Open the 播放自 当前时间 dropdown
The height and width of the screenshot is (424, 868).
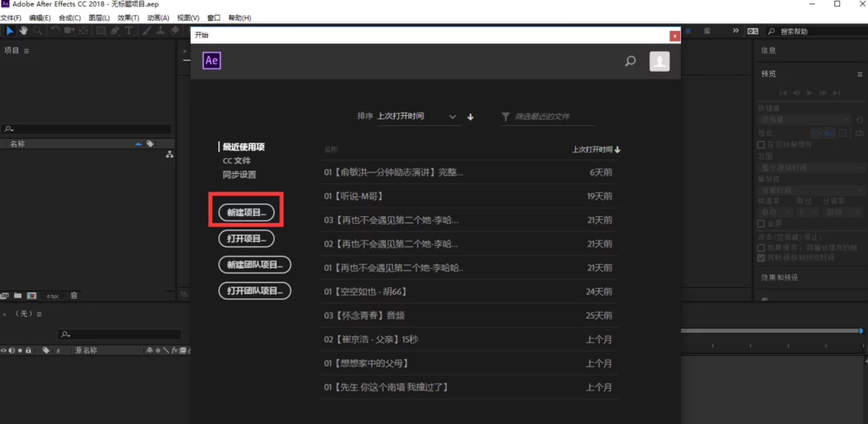[x=812, y=190]
